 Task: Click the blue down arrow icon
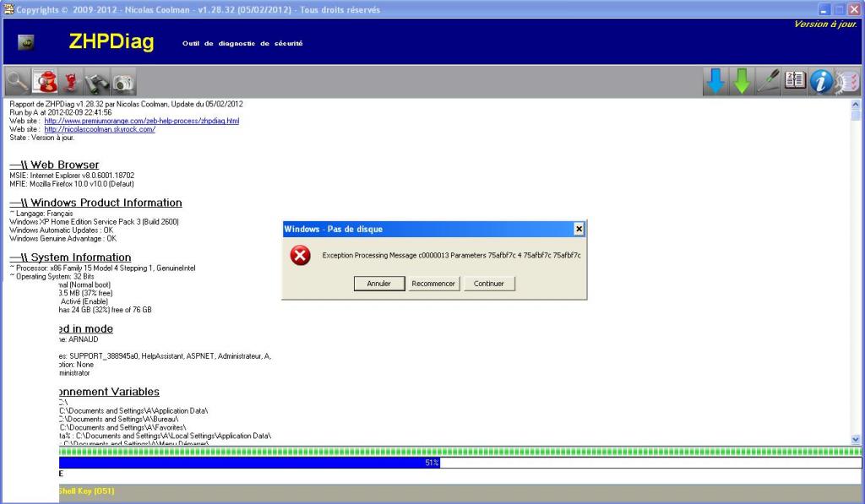click(715, 82)
